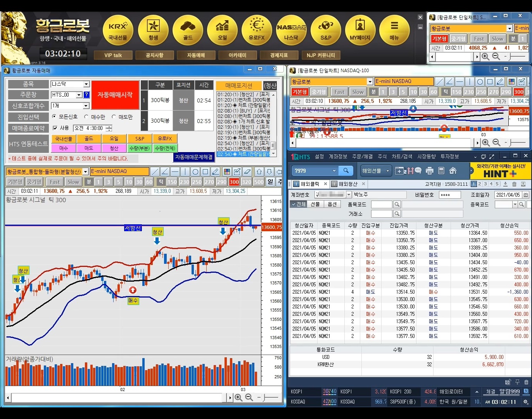This screenshot has width=532, height=419.
Task: Click zoom-out magnifier below 돌파형 chart
Action: click(249, 398)
